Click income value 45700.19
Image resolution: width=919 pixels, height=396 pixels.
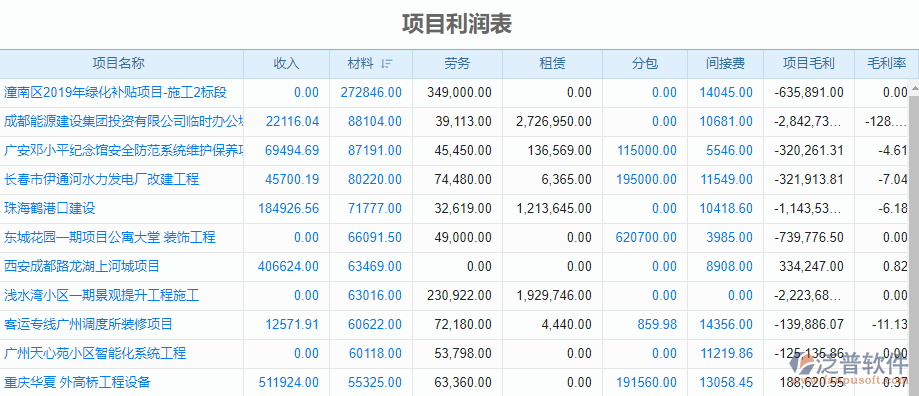(292, 179)
